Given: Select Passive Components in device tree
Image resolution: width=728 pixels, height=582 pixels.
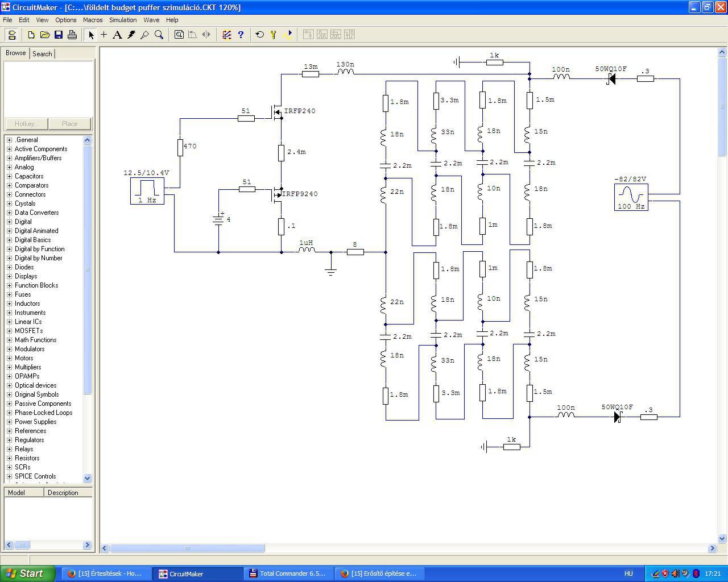Looking at the screenshot, I should tap(43, 404).
